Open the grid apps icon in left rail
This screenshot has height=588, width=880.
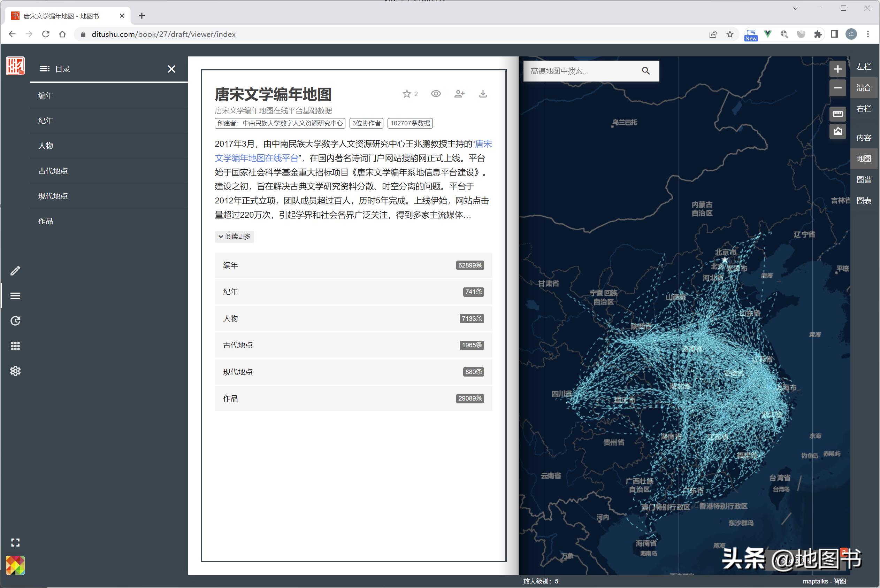click(x=15, y=346)
